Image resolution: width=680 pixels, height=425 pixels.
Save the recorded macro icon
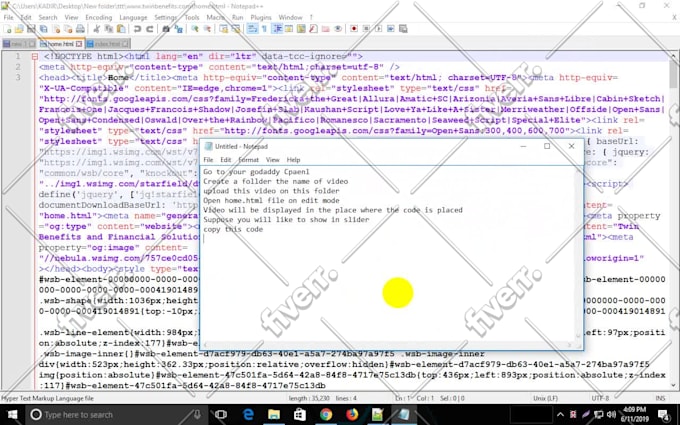click(403, 29)
